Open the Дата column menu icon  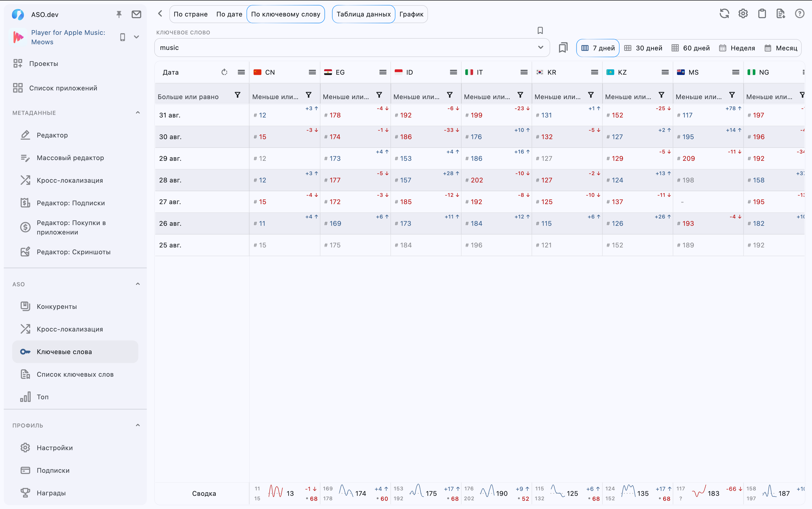tap(241, 72)
